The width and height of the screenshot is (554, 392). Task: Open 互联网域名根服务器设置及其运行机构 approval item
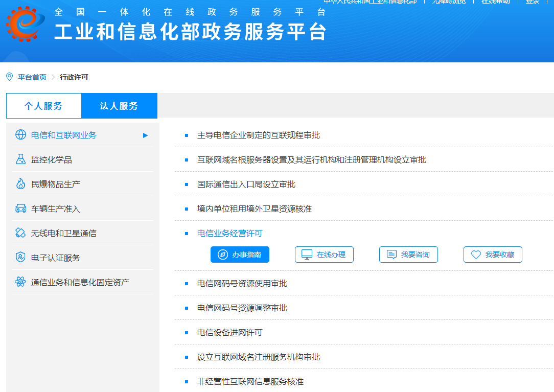click(311, 160)
